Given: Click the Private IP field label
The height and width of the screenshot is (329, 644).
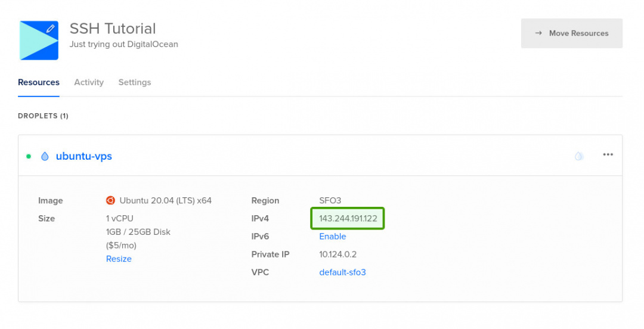Looking at the screenshot, I should click(270, 254).
